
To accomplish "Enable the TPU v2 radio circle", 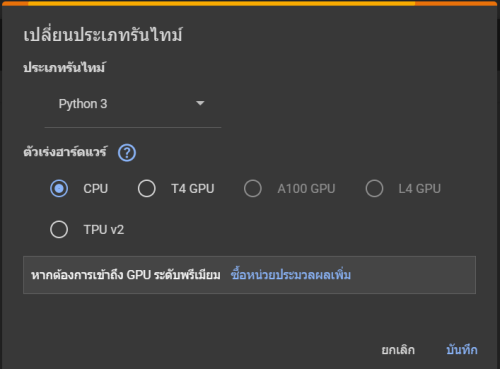I will (x=59, y=229).
